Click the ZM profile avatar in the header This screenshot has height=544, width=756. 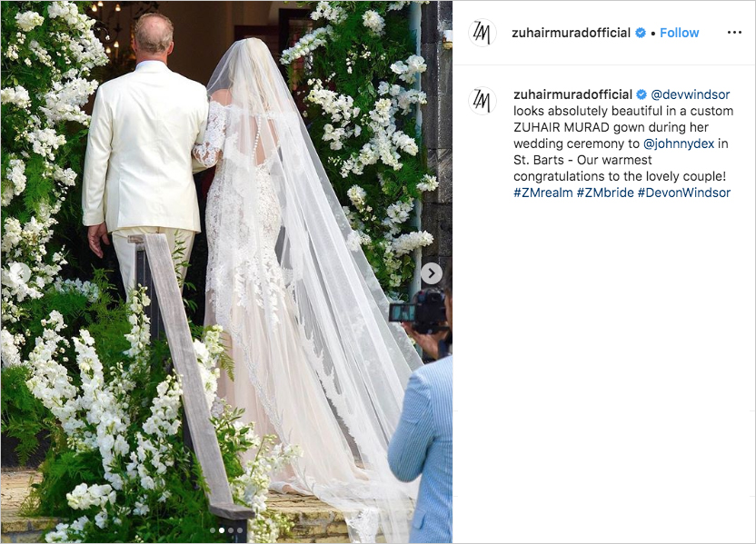click(482, 33)
